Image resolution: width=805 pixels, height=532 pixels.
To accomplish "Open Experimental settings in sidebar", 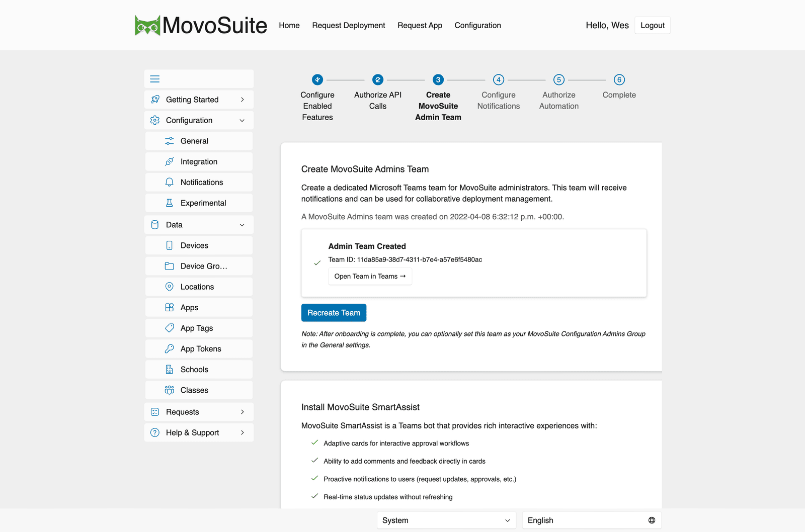I will (x=199, y=203).
